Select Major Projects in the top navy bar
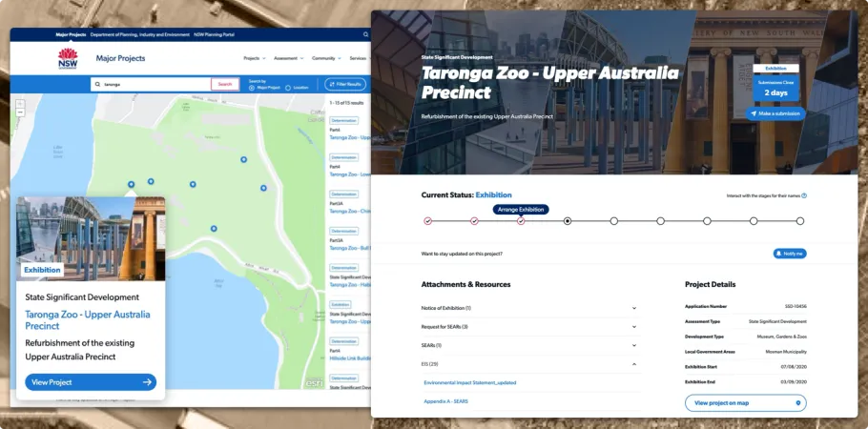This screenshot has width=868, height=429. click(71, 34)
